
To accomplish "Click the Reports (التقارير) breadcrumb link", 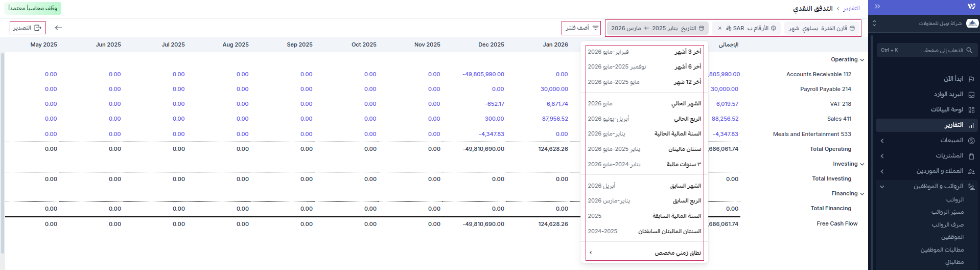I will coord(851,8).
